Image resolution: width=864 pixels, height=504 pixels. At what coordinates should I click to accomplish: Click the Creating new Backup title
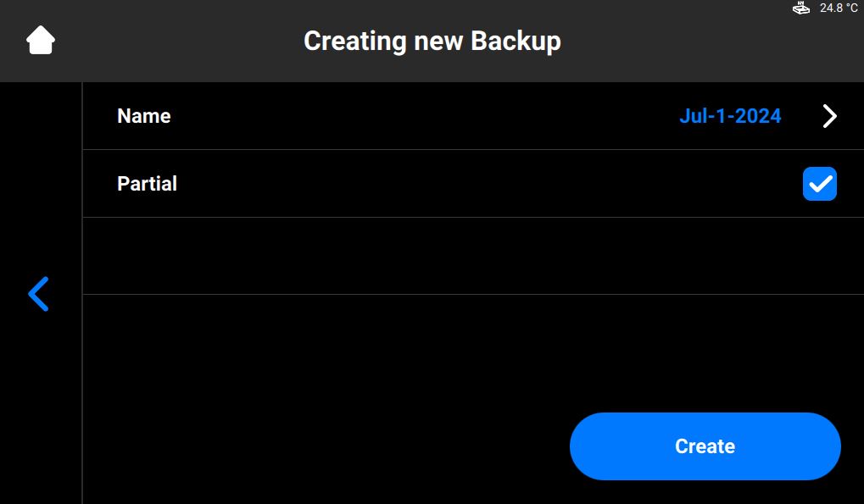432,42
